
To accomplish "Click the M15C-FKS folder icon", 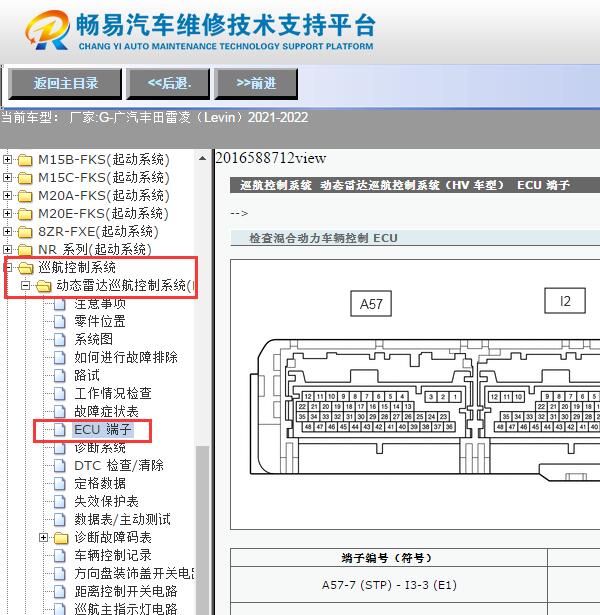I will (25, 178).
